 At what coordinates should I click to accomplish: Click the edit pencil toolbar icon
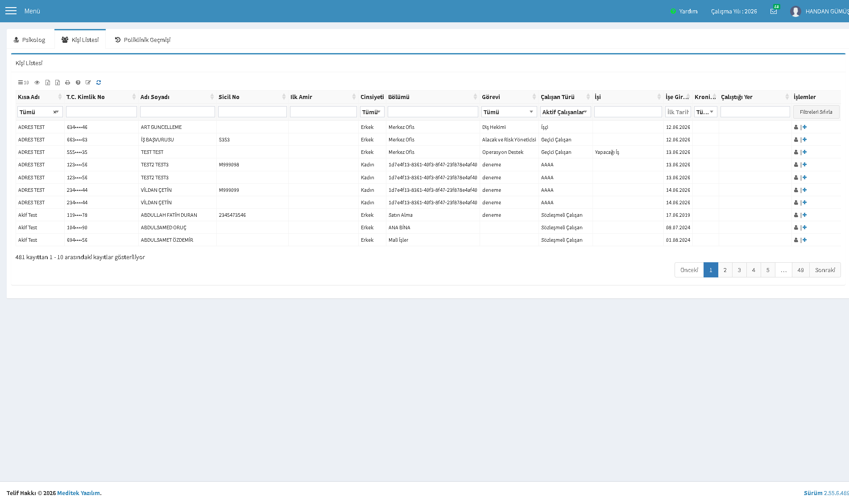coord(88,83)
